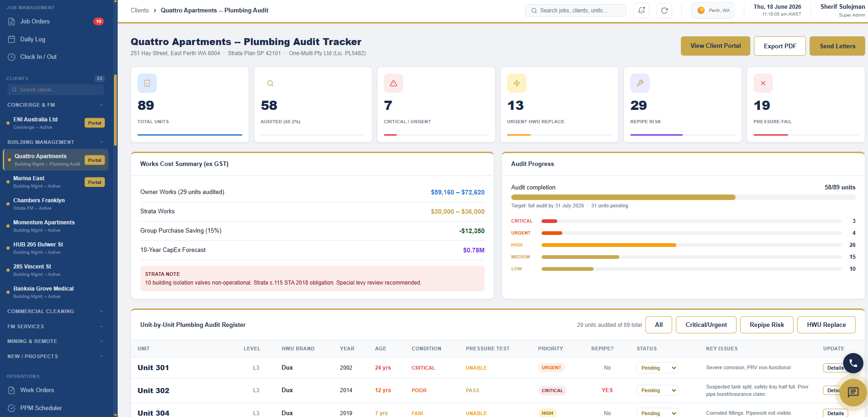Click the Critical/Urgent warning triangle icon
Screen dimensions: 868x417
(394, 83)
